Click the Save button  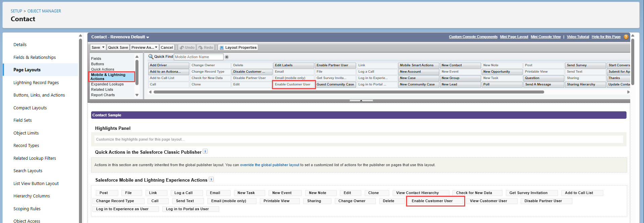click(x=96, y=47)
